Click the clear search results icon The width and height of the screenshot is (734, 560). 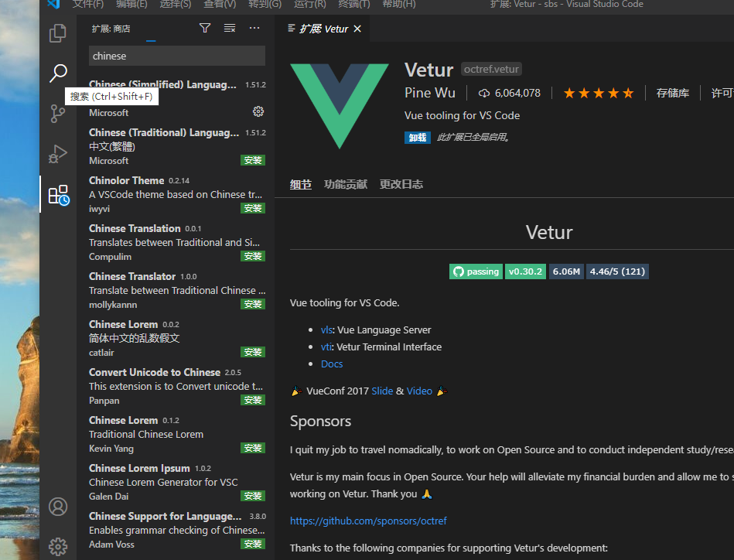[230, 28]
